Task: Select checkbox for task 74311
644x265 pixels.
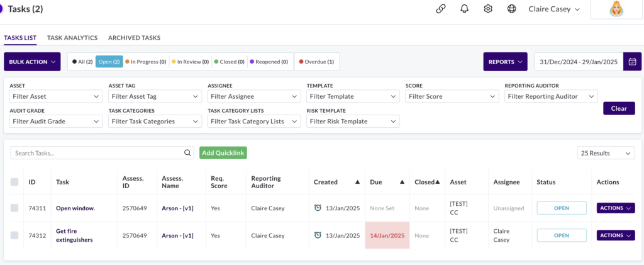Action: pos(14,208)
